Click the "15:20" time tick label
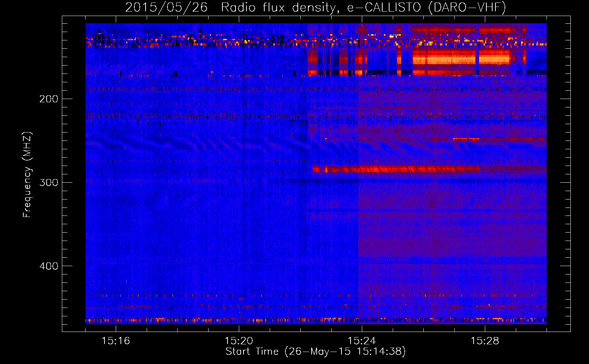The width and height of the screenshot is (589, 364). 239,341
